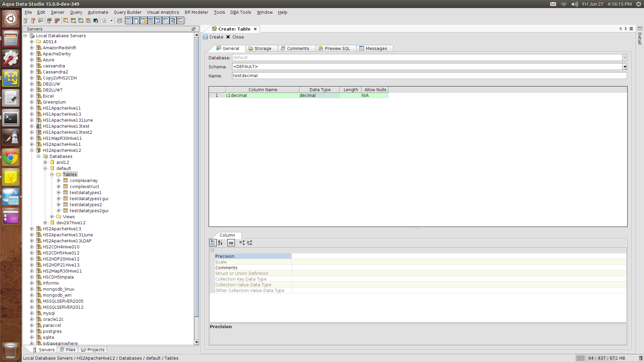Open the terminal from Ubuntu dock
This screenshot has width=644, height=362.
click(x=11, y=118)
